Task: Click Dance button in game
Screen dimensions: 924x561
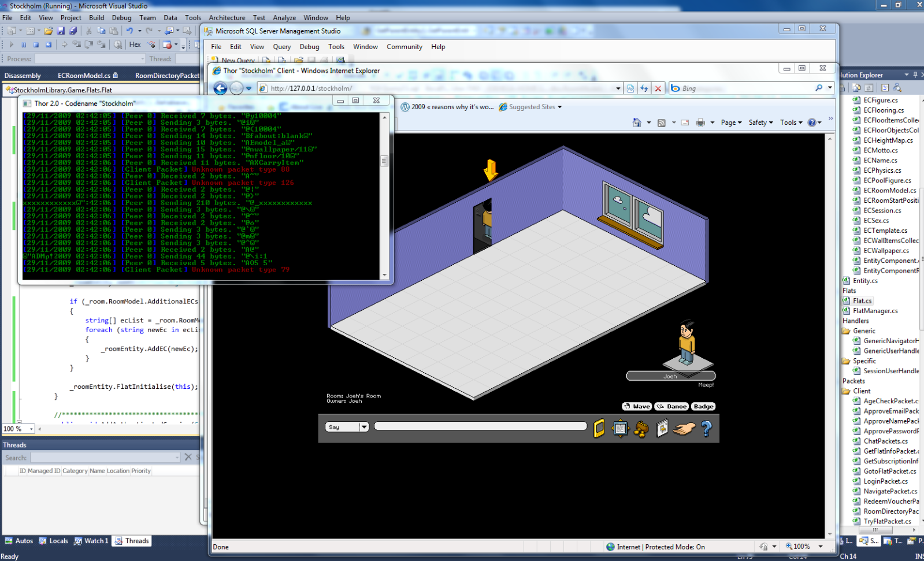Action: [671, 406]
